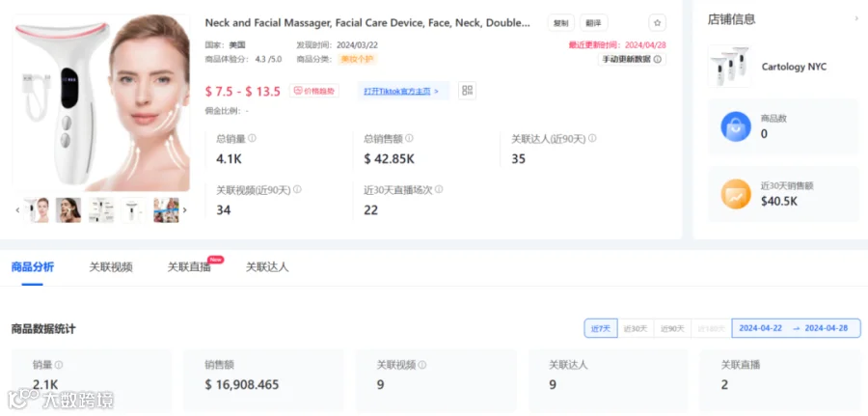Switch to 关联视频 tab
The height and width of the screenshot is (416, 868).
pos(111,267)
